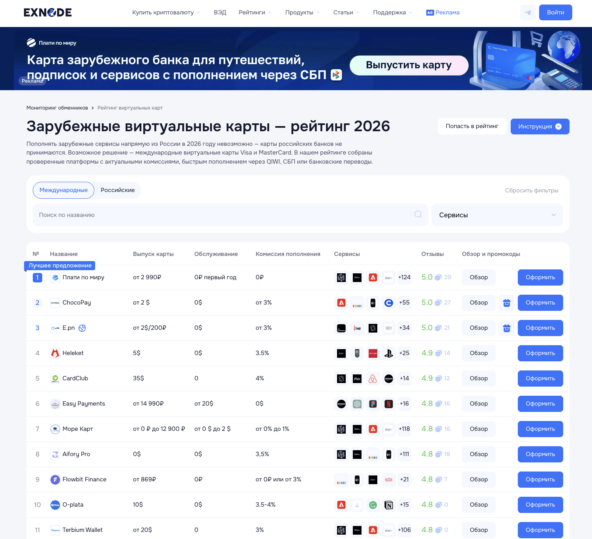Click the 5.0 rating in E.pn row
The height and width of the screenshot is (539, 592).
tap(427, 328)
